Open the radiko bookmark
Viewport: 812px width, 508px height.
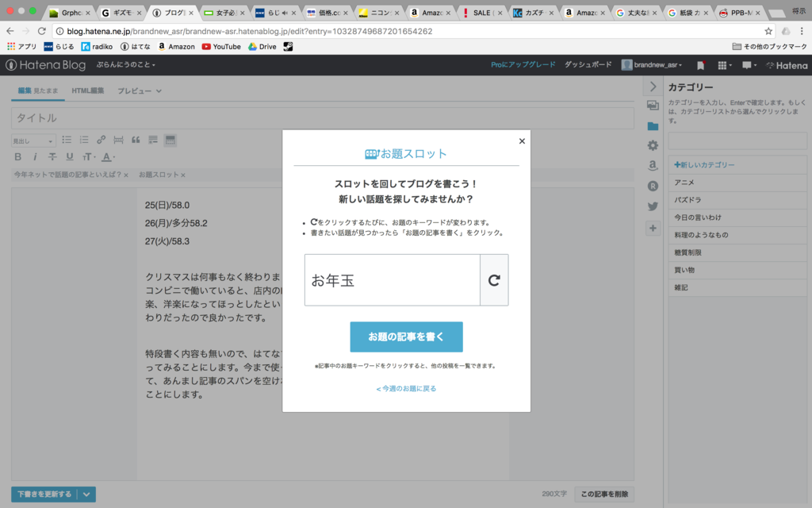coord(97,47)
